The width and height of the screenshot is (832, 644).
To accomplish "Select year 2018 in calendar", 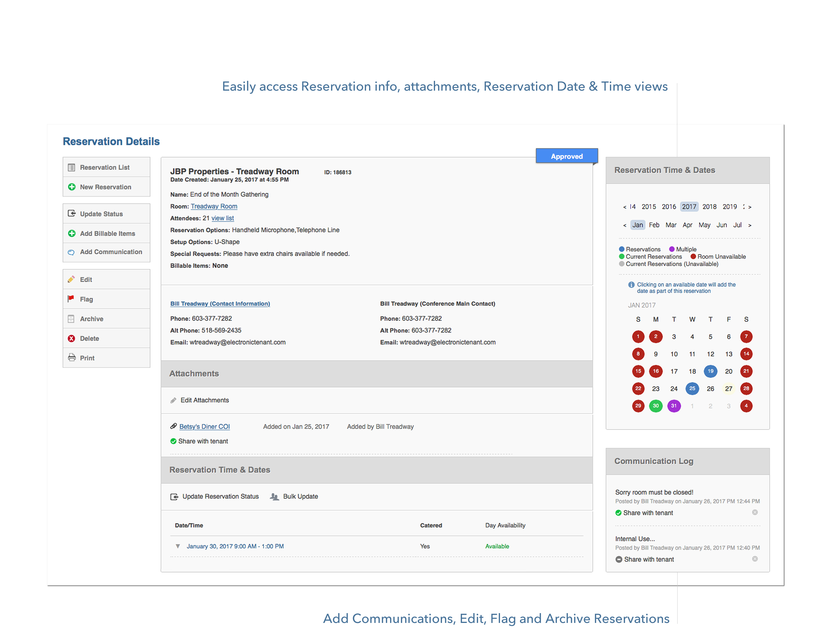I will coord(709,207).
